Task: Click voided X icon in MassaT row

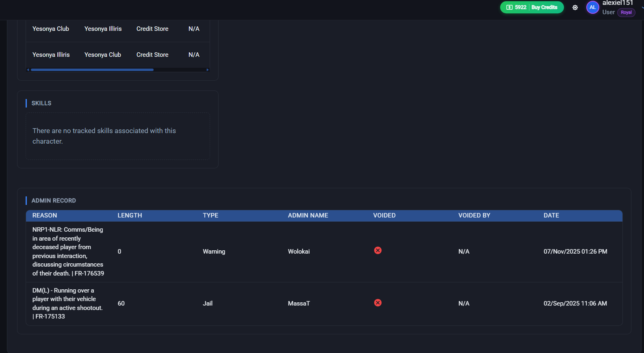Action: (378, 303)
